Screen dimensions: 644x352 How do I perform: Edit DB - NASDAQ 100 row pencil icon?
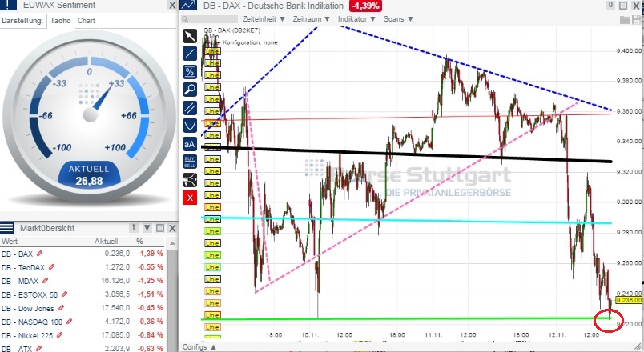click(x=69, y=322)
